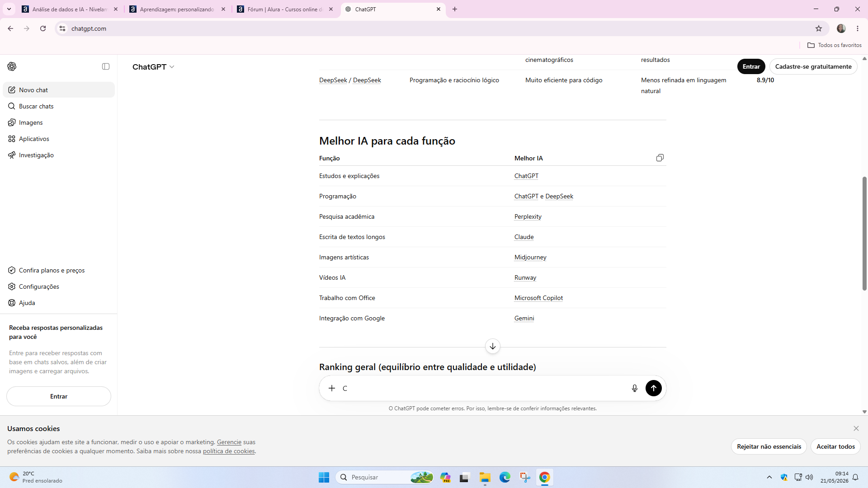Click the page vertical scrollbar
This screenshot has width=868, height=488.
[x=864, y=233]
